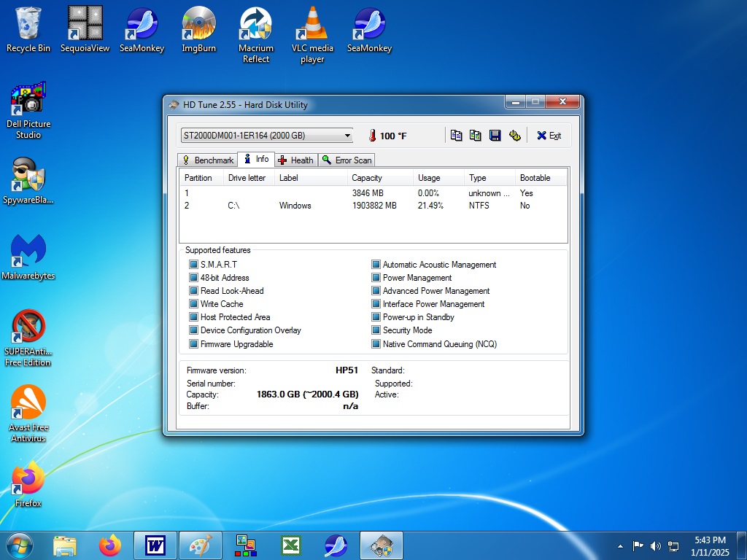Click the Label column header
The image size is (747, 560).
311,178
